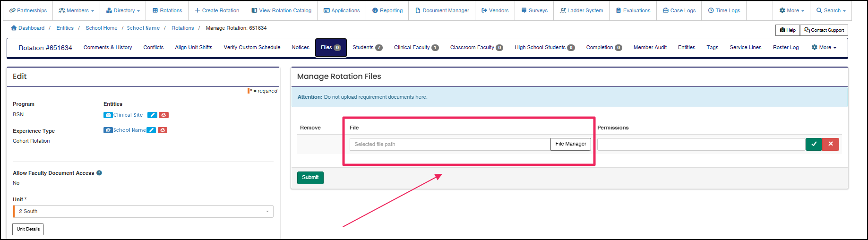Screen dimensions: 868x240
Task: Go to School Home breadcrumb link
Action: click(x=101, y=28)
